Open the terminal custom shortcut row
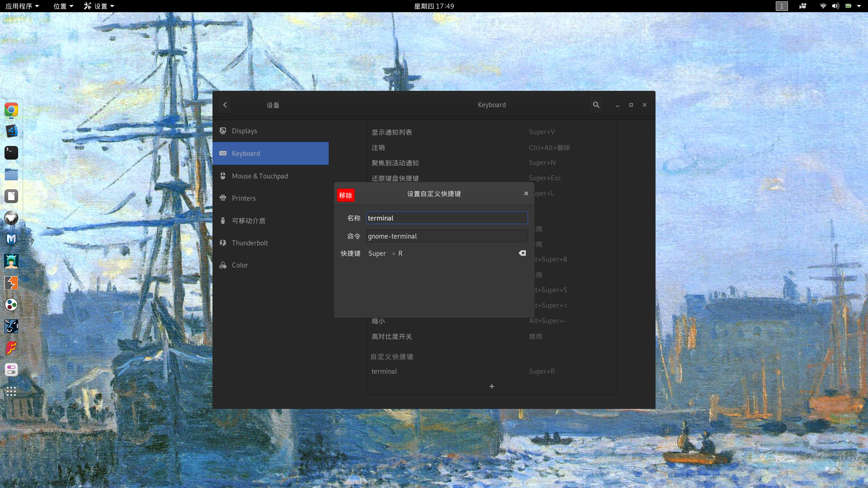The image size is (868, 488). click(491, 371)
